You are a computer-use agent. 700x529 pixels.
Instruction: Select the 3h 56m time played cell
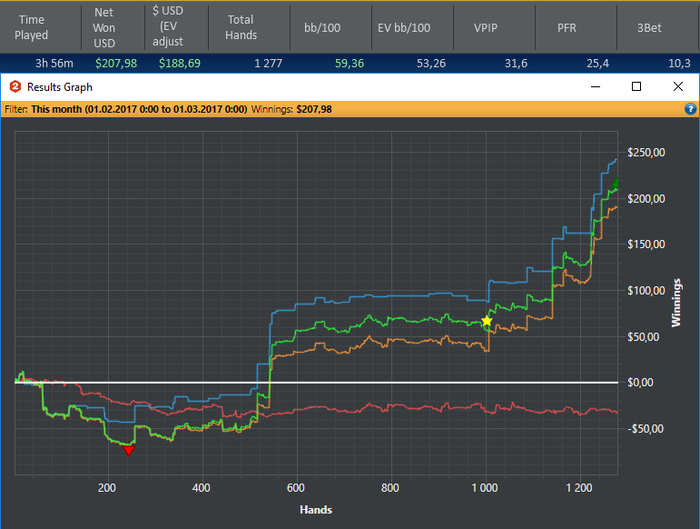54,63
